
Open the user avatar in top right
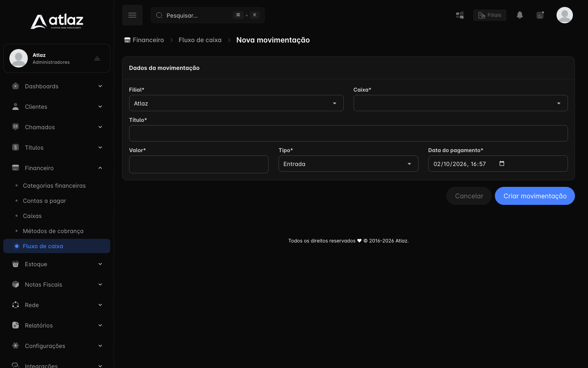(565, 15)
